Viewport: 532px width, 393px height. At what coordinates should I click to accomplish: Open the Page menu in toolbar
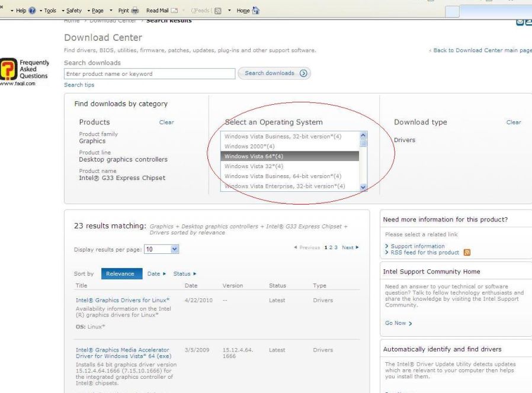click(98, 10)
